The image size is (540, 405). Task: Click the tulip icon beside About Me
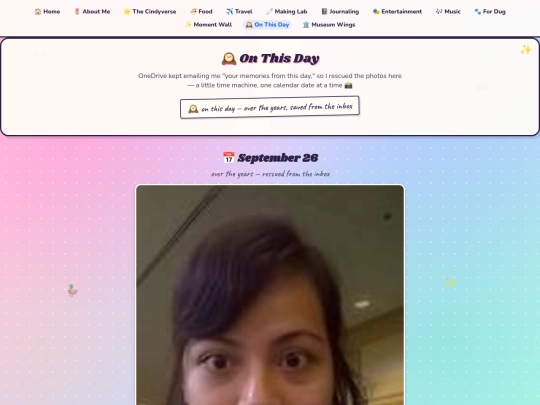77,12
